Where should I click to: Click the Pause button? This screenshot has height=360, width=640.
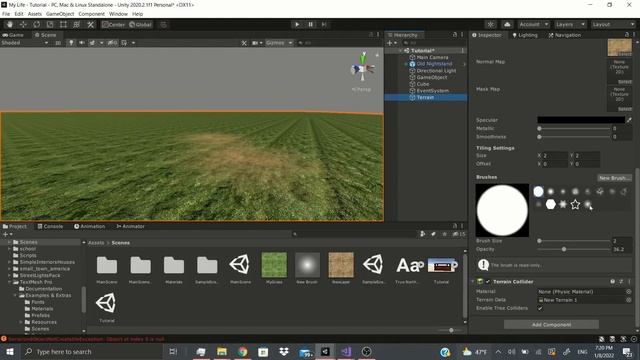point(310,24)
